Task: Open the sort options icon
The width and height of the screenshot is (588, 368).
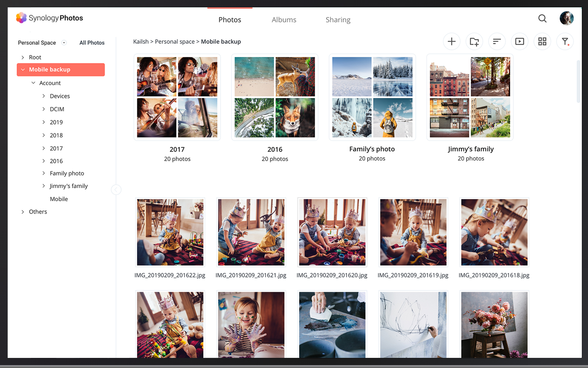Action: (497, 41)
